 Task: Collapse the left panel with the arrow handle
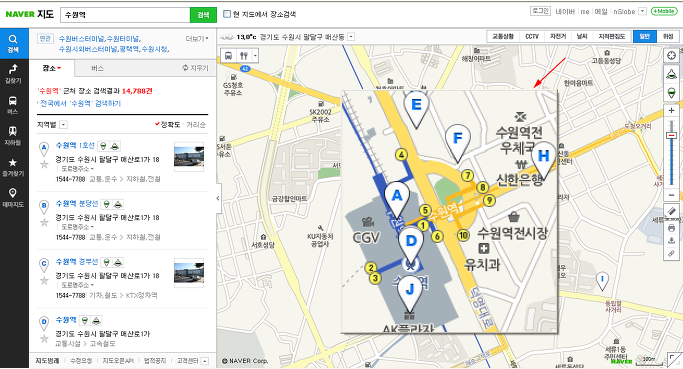[219, 198]
